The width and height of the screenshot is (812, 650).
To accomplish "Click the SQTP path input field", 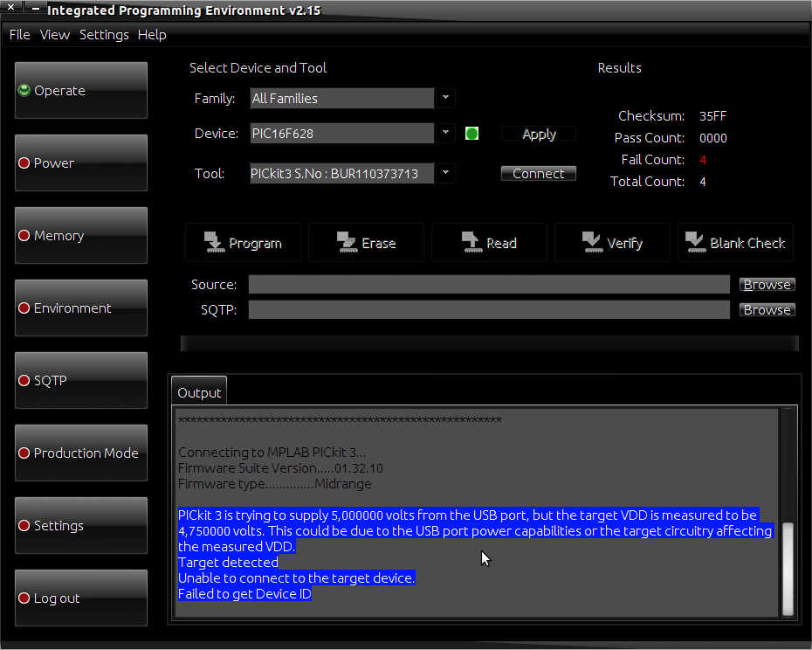I will 489,309.
